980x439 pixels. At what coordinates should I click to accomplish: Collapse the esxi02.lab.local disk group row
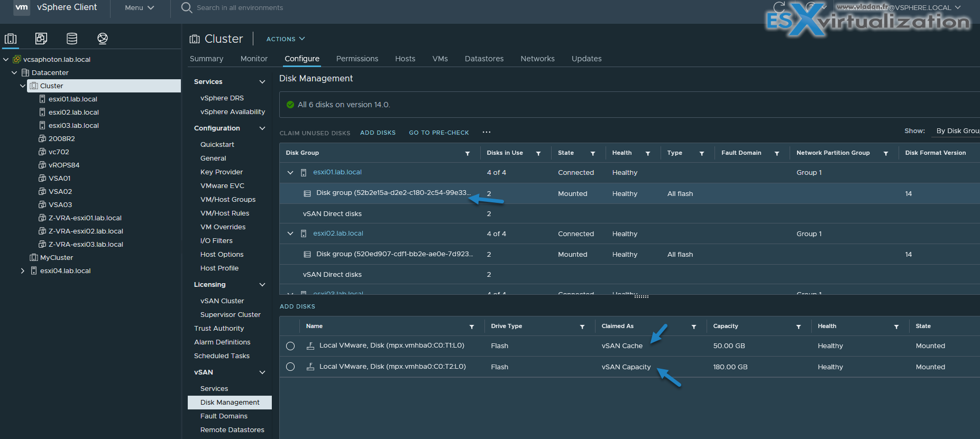pyautogui.click(x=290, y=233)
